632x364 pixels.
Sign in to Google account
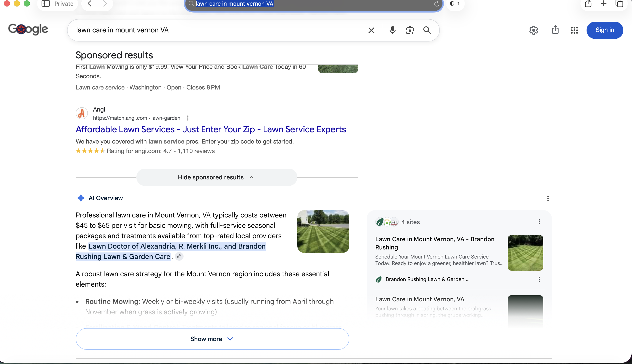pyautogui.click(x=605, y=30)
